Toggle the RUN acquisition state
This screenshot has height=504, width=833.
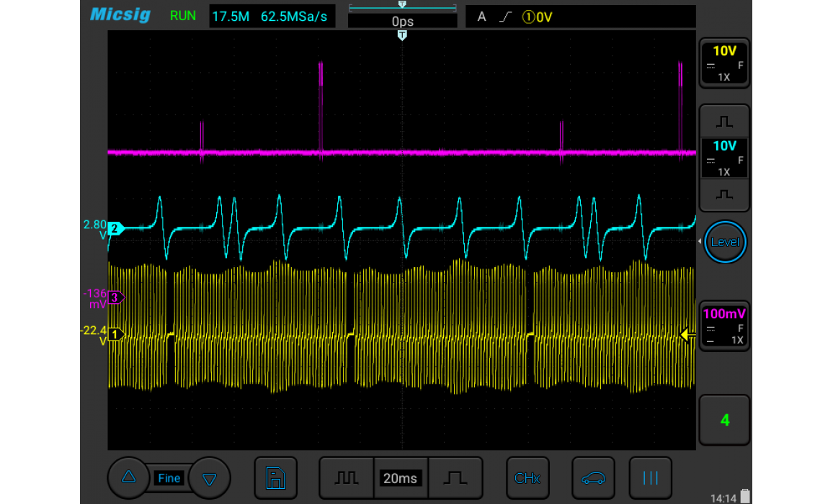(183, 16)
